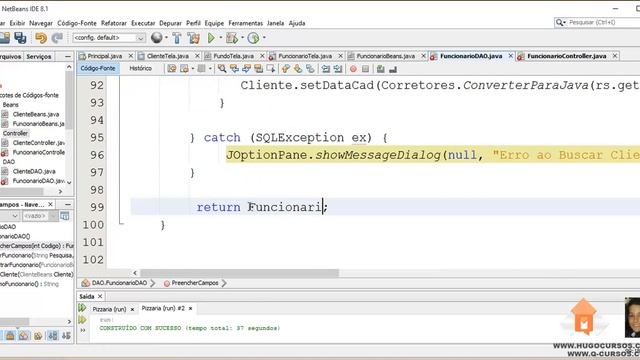
Task: Click the PreencherCampos breadcrumb
Action: tap(195, 283)
